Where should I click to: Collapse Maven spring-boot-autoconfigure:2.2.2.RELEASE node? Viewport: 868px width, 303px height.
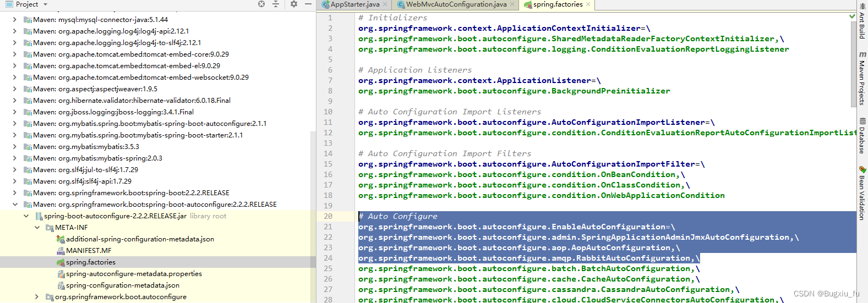[15, 204]
